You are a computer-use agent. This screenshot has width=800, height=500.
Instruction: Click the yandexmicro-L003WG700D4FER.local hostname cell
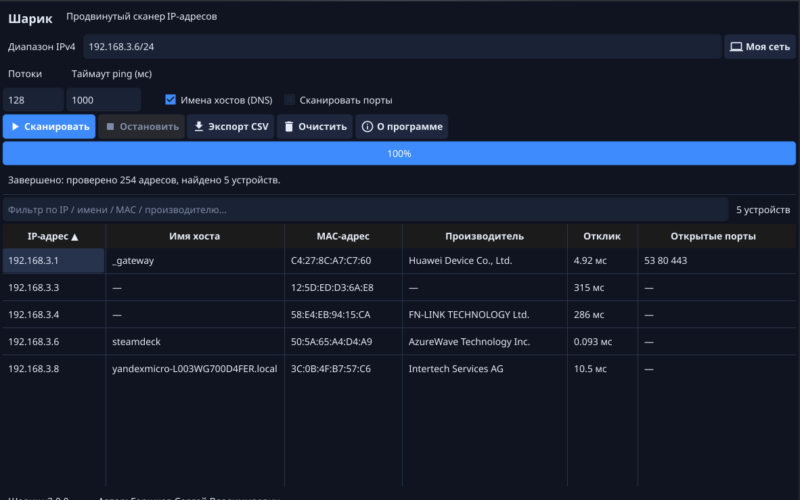194,369
